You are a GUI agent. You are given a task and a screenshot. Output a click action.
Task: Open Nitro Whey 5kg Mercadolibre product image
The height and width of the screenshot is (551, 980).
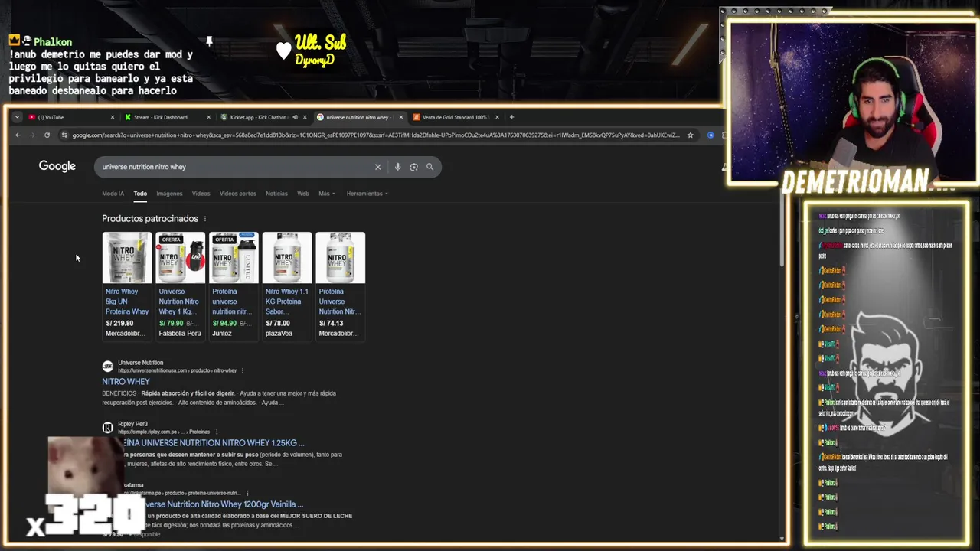tap(127, 258)
